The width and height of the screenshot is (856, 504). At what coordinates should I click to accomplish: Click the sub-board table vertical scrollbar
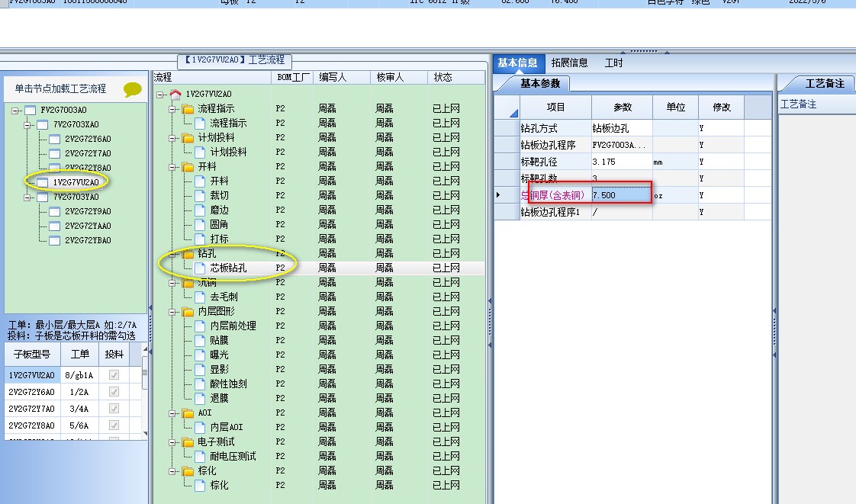pos(145,391)
